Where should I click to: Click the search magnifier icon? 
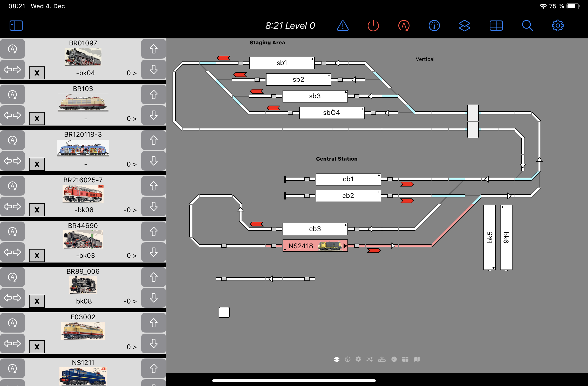527,26
